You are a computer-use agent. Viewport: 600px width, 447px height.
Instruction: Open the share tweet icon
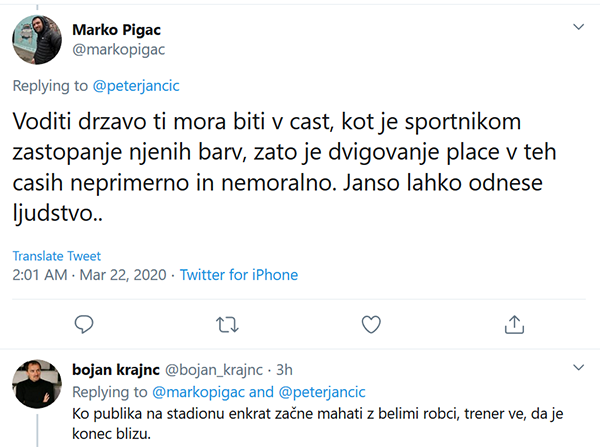click(515, 323)
